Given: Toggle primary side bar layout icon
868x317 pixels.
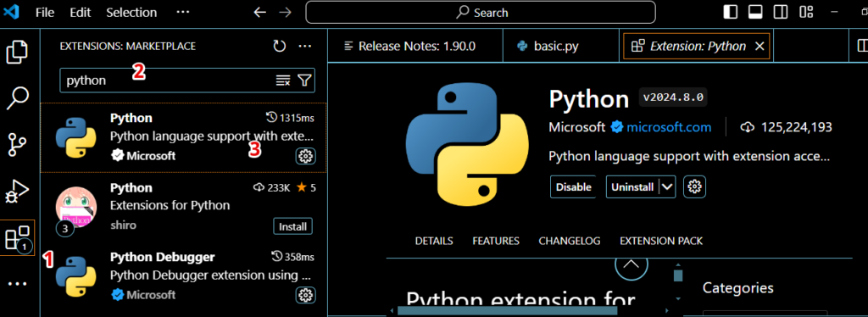Looking at the screenshot, I should point(731,12).
